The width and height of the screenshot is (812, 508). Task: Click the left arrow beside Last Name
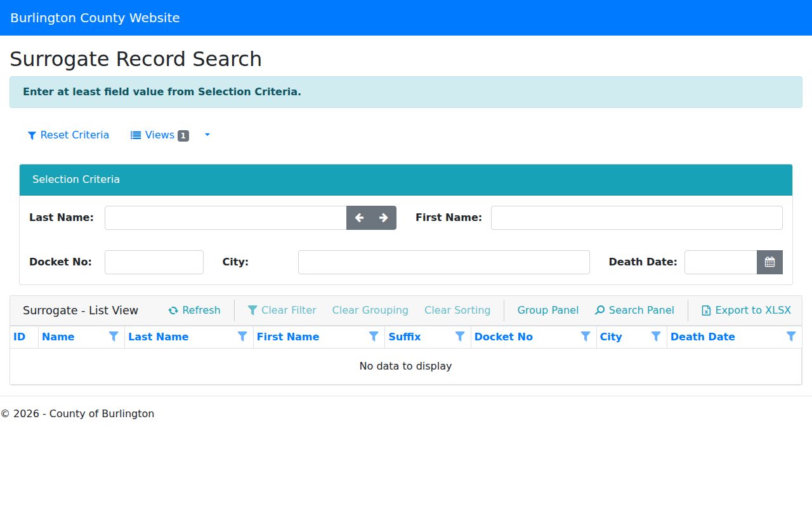[359, 218]
